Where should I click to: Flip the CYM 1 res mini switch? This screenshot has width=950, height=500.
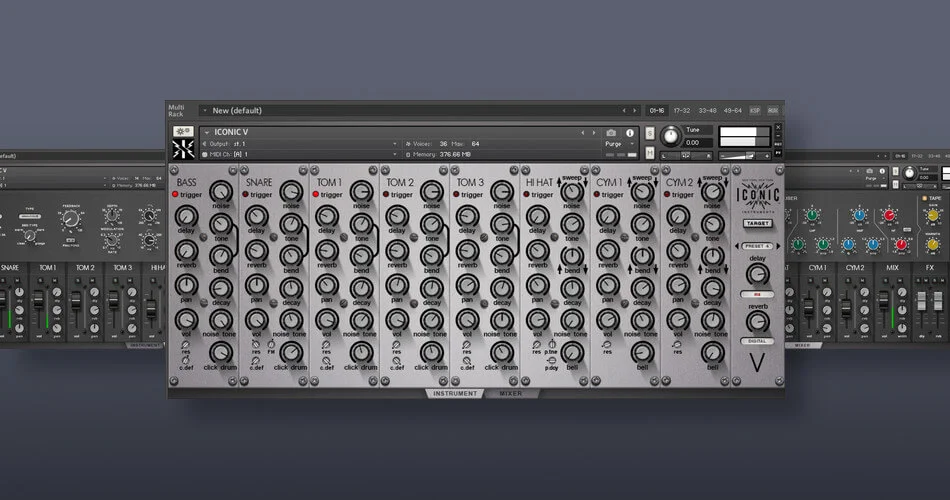pyautogui.click(x=607, y=345)
